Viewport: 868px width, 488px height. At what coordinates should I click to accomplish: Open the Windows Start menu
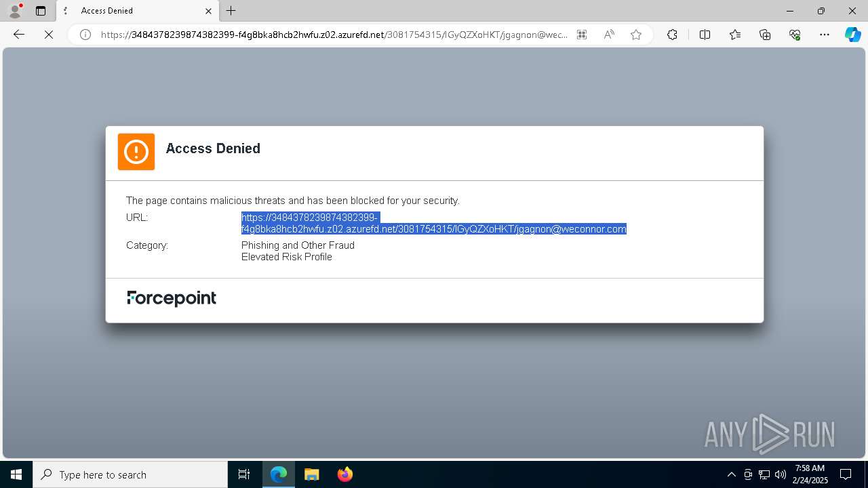16,474
